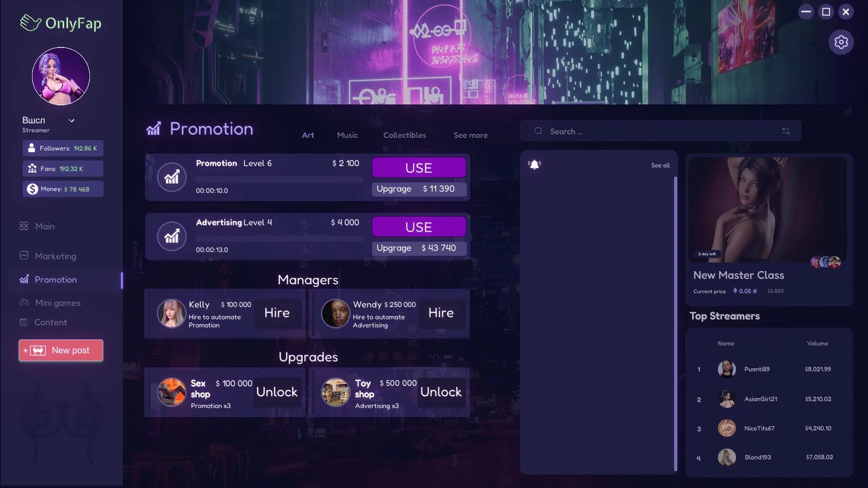
Task: Click the Promotion progress bar
Action: pyautogui.click(x=279, y=179)
